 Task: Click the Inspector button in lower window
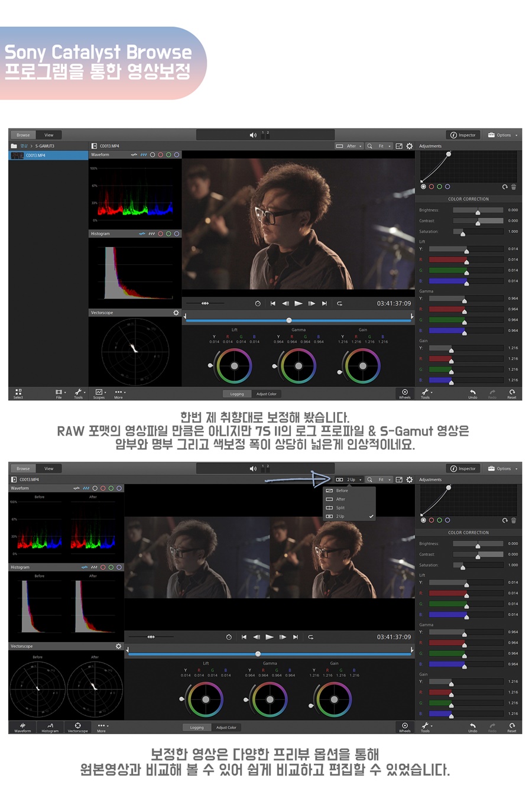463,469
